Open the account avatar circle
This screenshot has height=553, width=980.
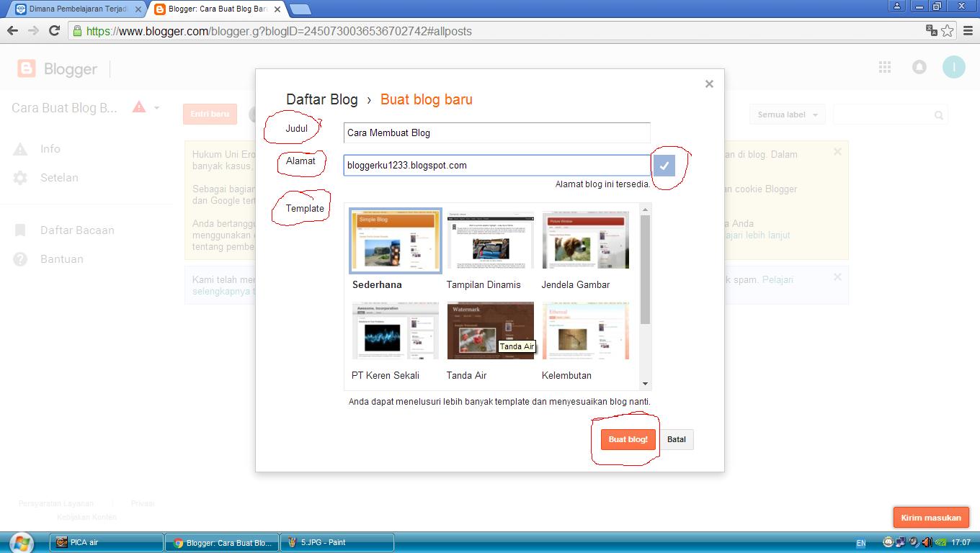(954, 67)
